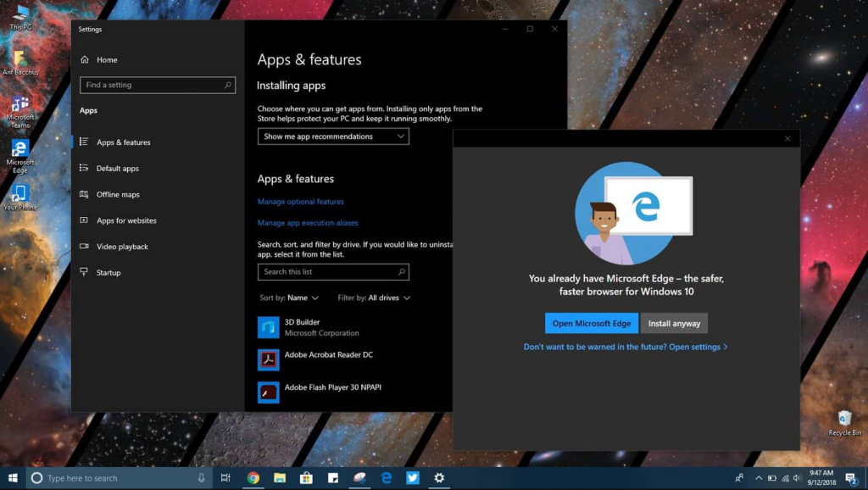This screenshot has height=490, width=868.
Task: Open Offline maps settings page
Action: click(157, 194)
